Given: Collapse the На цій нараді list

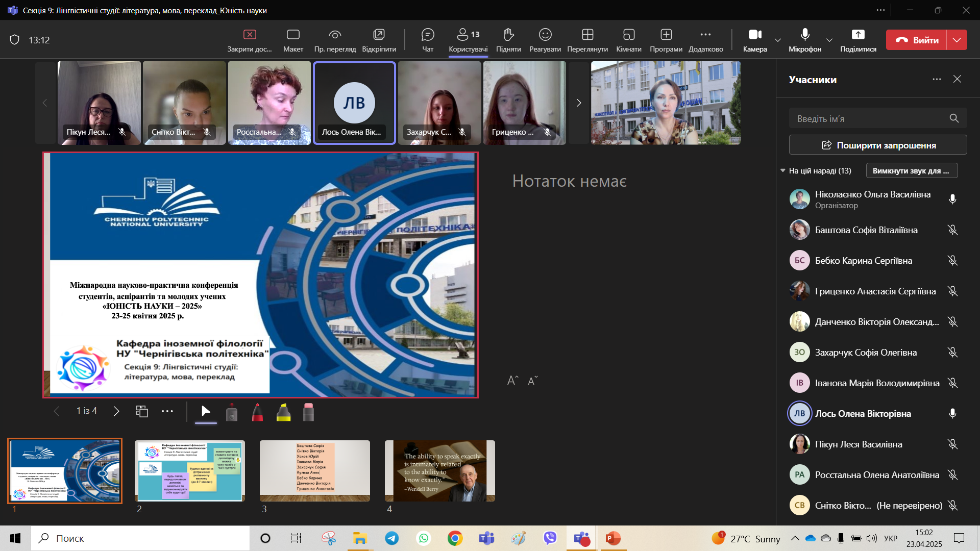Looking at the screenshot, I should coord(783,170).
